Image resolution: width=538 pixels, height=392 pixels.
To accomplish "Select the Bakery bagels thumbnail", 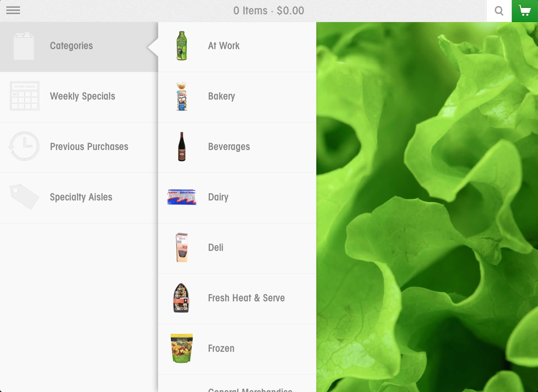I will pyautogui.click(x=182, y=96).
